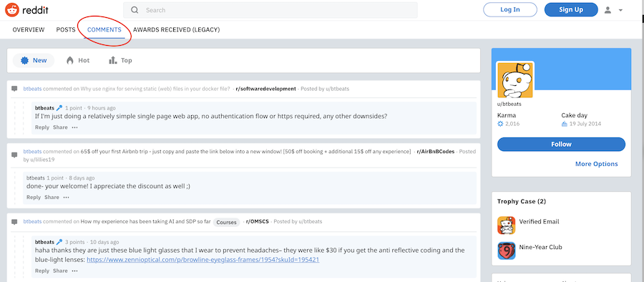Image resolution: width=644 pixels, height=282 pixels.
Task: Open More Options in profile card
Action: pos(596,164)
